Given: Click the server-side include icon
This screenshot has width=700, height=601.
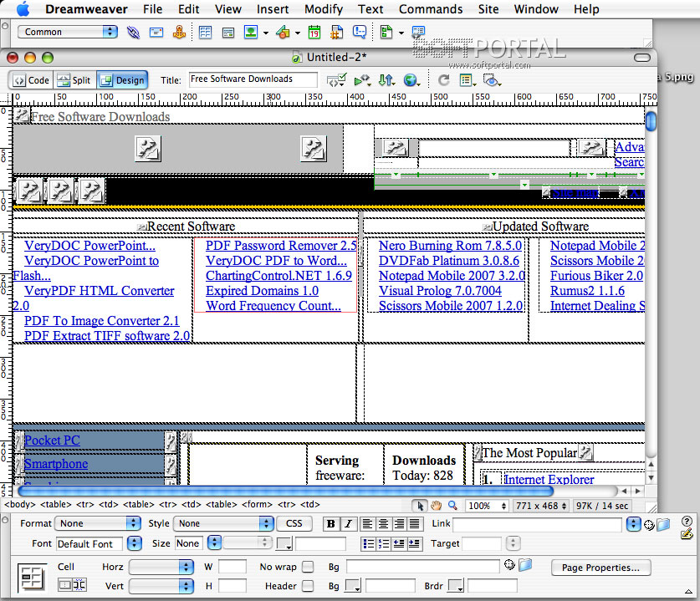Looking at the screenshot, I should pyautogui.click(x=336, y=32).
